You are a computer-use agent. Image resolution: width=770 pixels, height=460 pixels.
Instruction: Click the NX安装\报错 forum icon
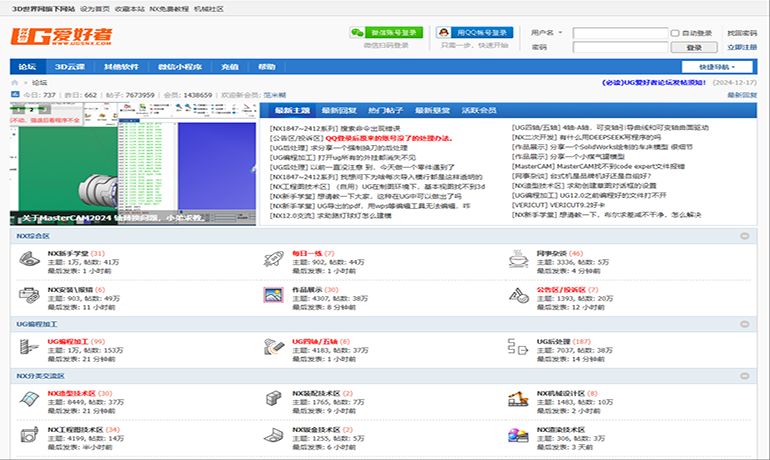pyautogui.click(x=29, y=295)
